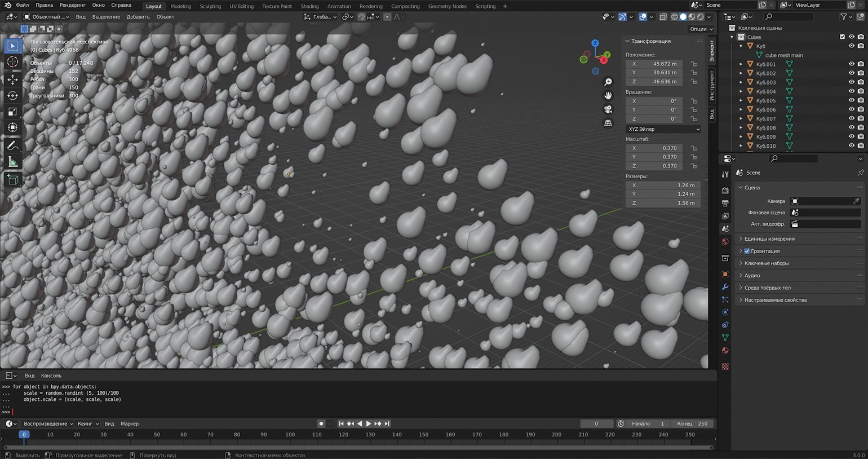Open the Material properties tab

[x=725, y=350]
